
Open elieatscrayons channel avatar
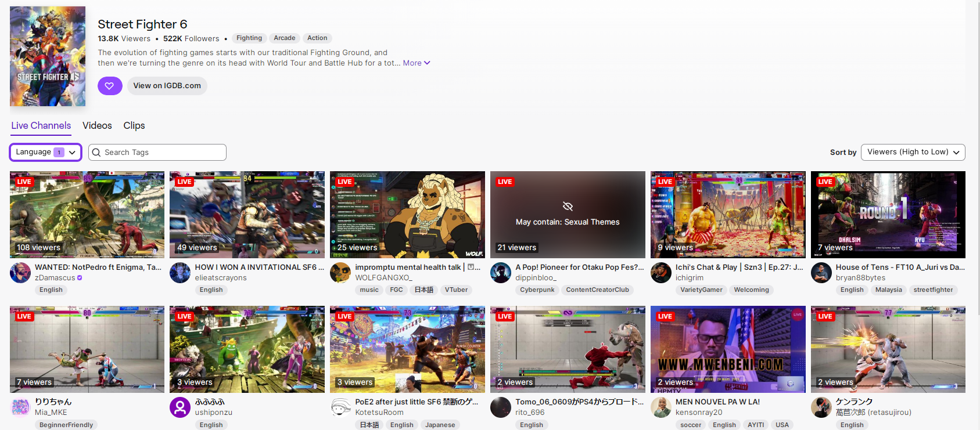click(180, 273)
